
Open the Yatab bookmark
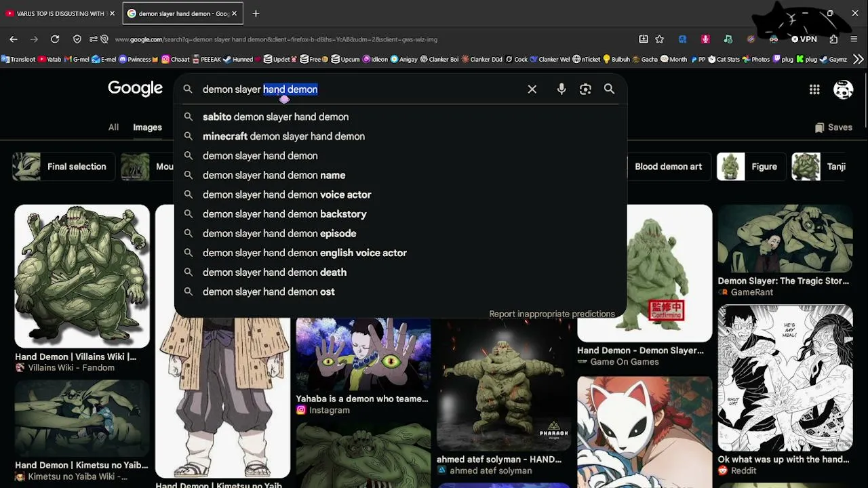(x=50, y=59)
